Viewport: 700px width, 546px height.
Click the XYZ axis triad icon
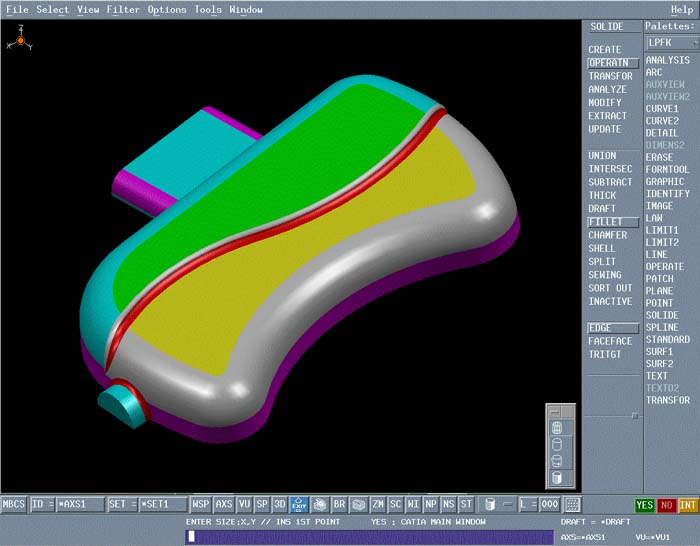pyautogui.click(x=19, y=42)
